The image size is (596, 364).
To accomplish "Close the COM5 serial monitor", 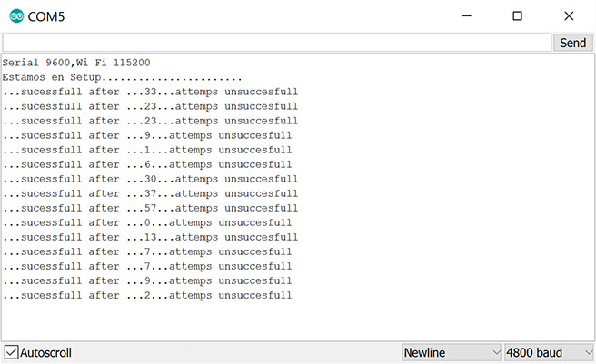I will 569,16.
